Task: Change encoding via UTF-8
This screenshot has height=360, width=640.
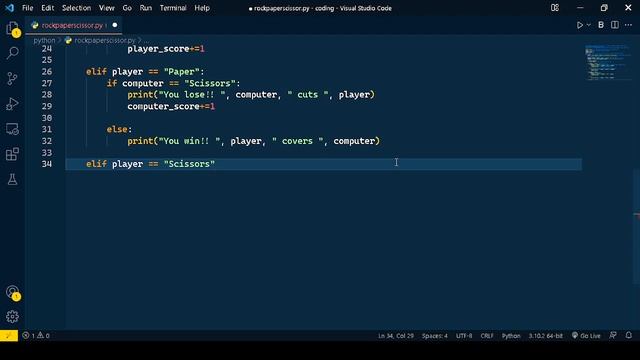Action: click(x=464, y=336)
